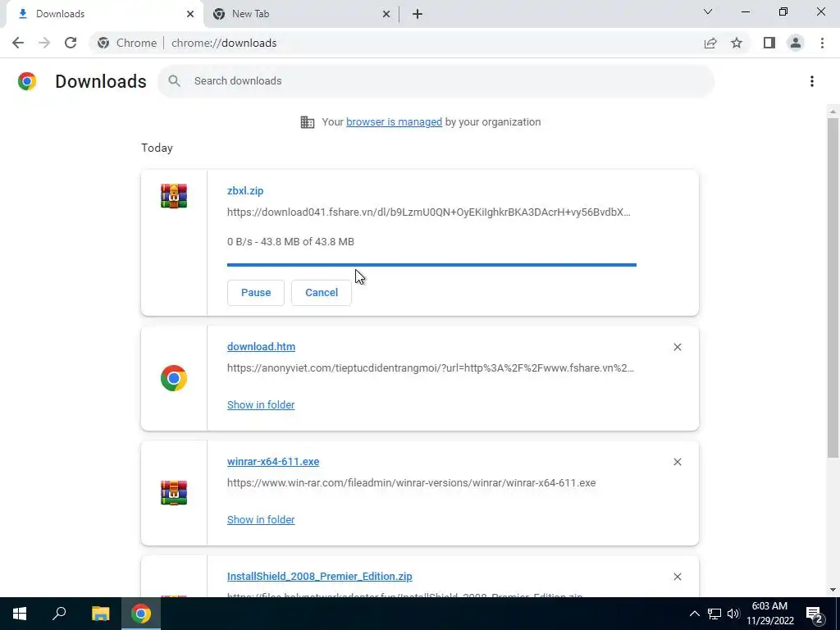Open the profile avatar button
840x630 pixels.
[796, 43]
